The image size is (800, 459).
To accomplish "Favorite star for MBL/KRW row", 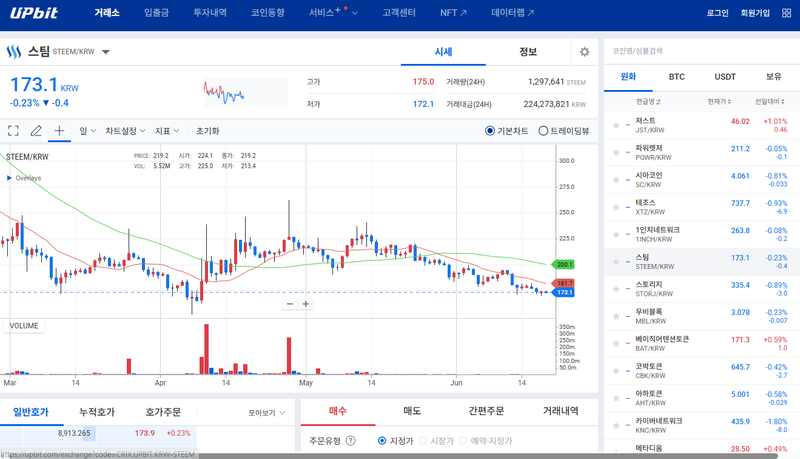I will (616, 316).
